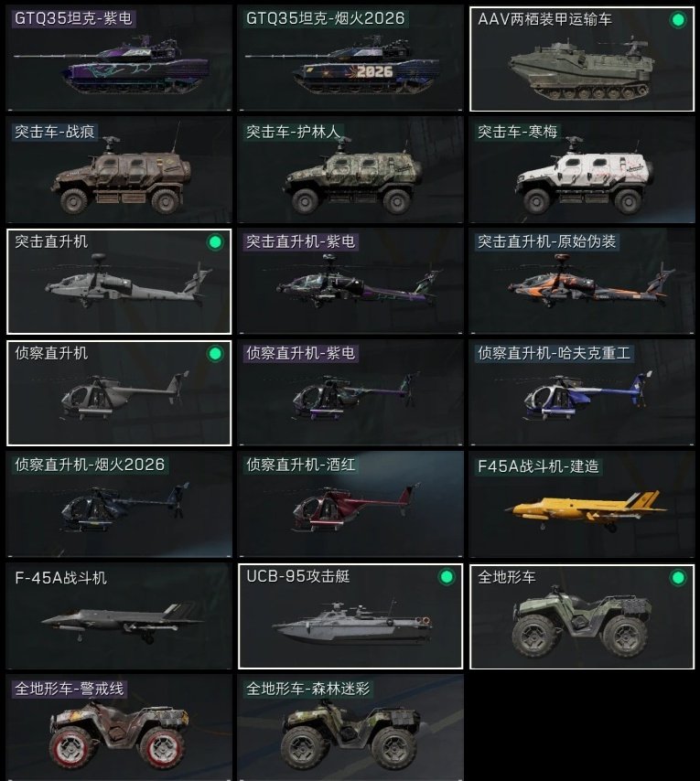Viewport: 700px width, 781px height.
Task: Select the 突击直升机-紫电 helicopter skin
Action: (x=350, y=282)
